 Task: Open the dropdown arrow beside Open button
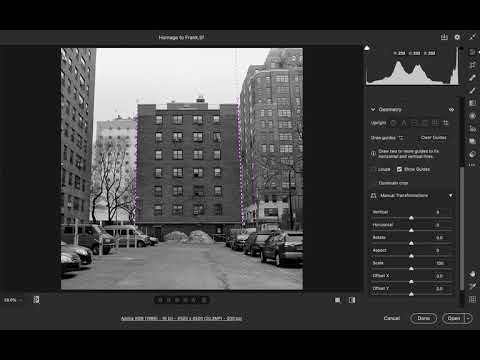469,318
